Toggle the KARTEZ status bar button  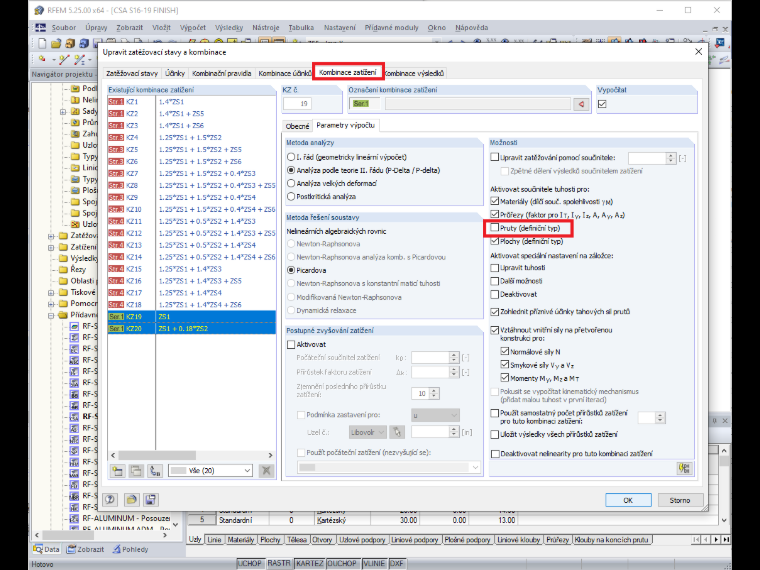310,563
